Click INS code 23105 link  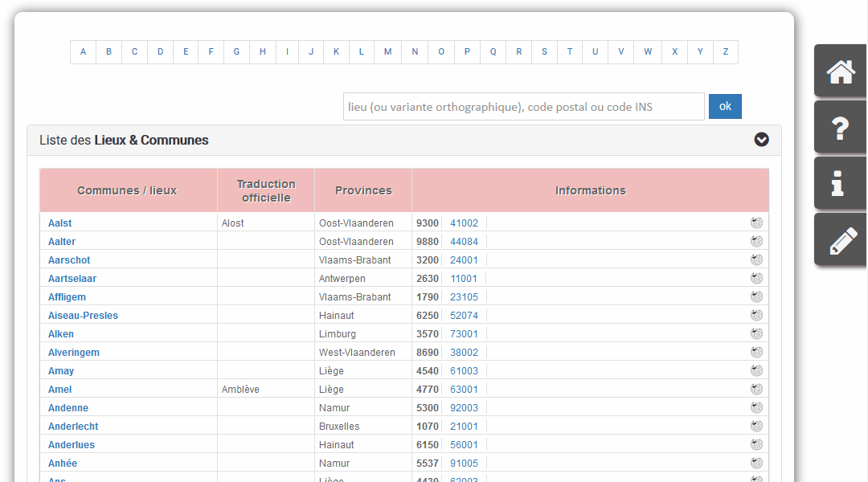464,297
